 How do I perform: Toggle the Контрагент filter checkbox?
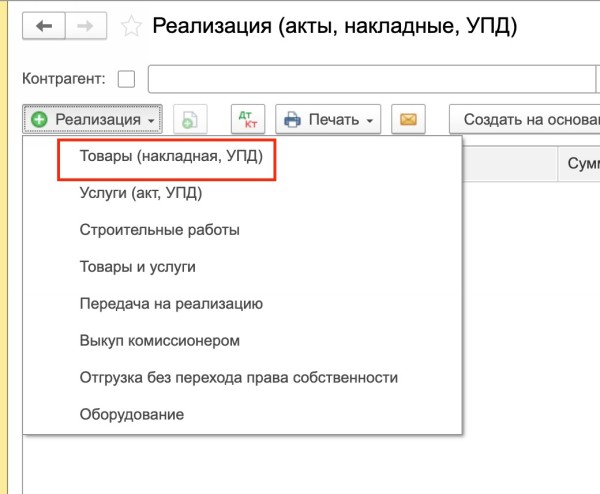(x=126, y=78)
